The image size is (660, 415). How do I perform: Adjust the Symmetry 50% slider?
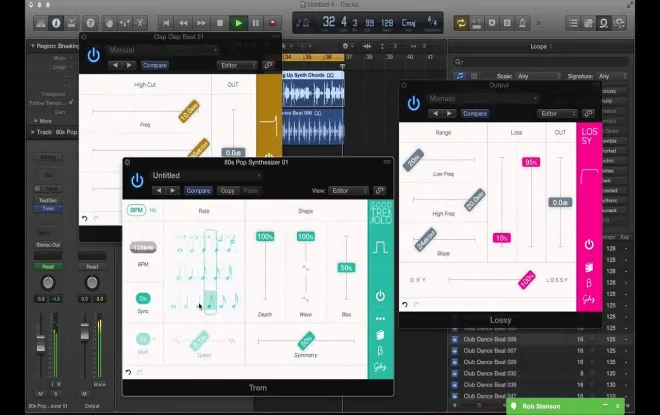click(306, 341)
